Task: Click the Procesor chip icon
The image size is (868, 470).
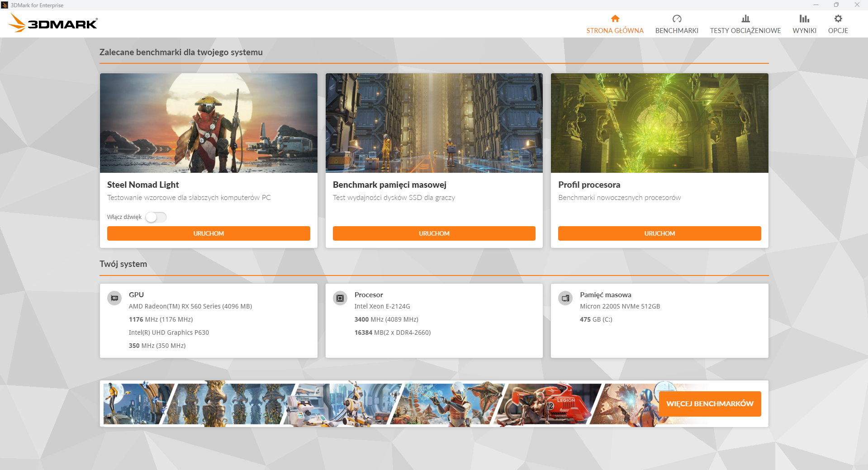Action: coord(340,298)
